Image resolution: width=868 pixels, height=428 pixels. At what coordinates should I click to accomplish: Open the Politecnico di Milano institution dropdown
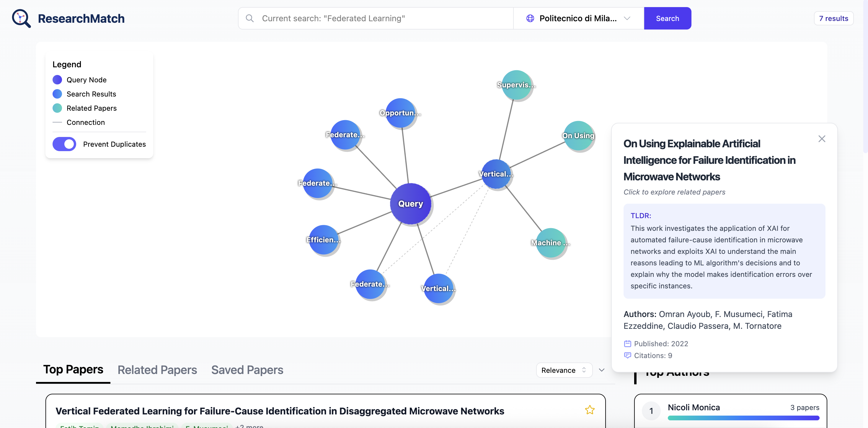click(578, 18)
